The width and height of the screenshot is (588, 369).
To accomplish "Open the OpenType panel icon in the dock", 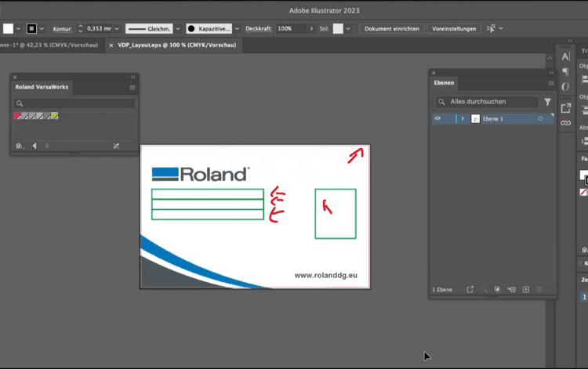I will pos(565,87).
